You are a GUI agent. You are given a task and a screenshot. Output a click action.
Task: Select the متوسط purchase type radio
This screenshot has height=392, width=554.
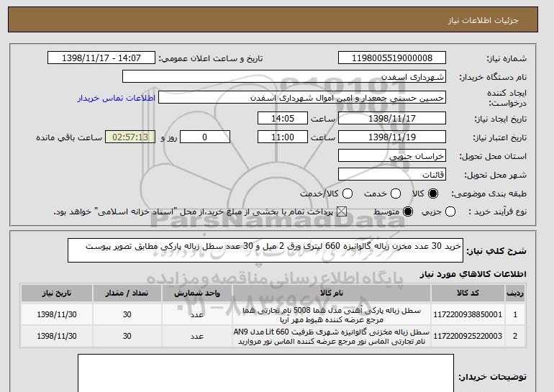pyautogui.click(x=408, y=212)
